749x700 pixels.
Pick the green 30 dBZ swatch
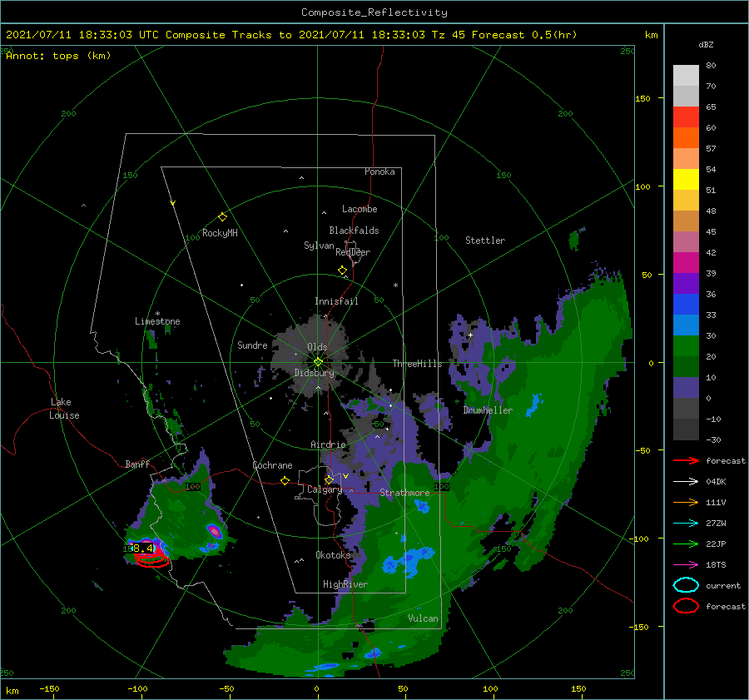686,346
